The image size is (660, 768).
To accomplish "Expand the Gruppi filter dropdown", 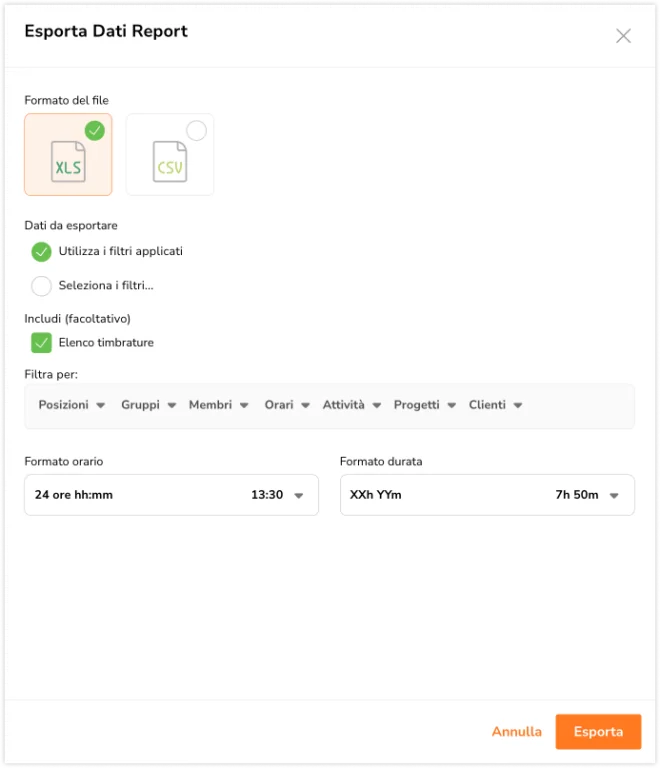I will pyautogui.click(x=149, y=405).
